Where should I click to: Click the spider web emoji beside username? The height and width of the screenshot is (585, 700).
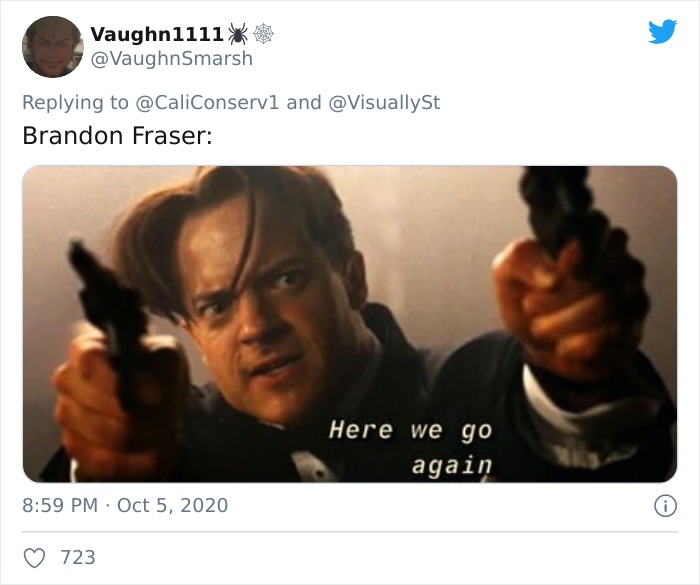(x=263, y=34)
